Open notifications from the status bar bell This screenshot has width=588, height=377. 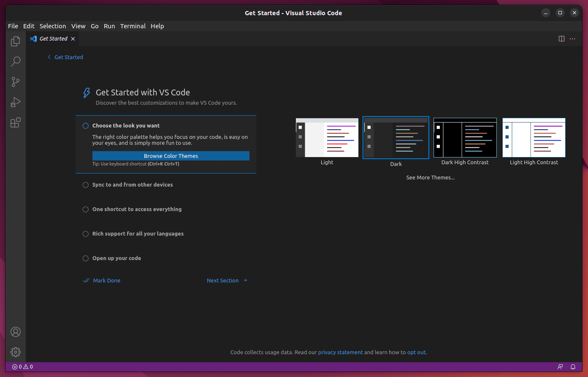click(573, 367)
